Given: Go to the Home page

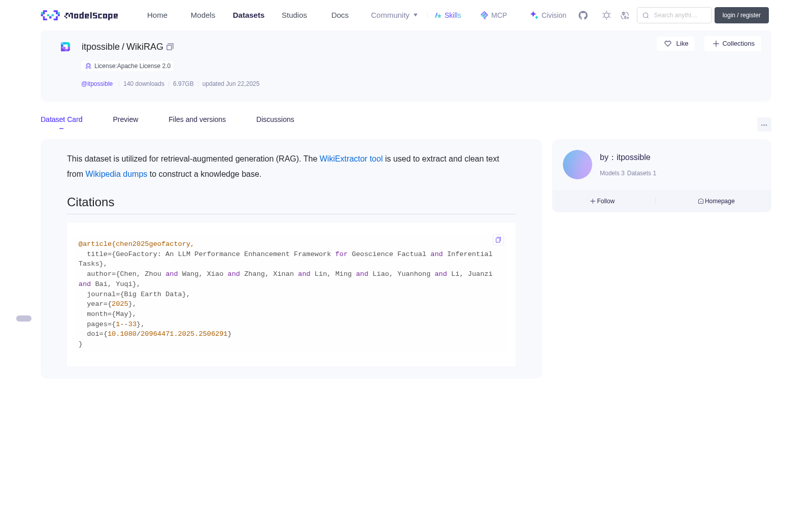Looking at the screenshot, I should (157, 15).
